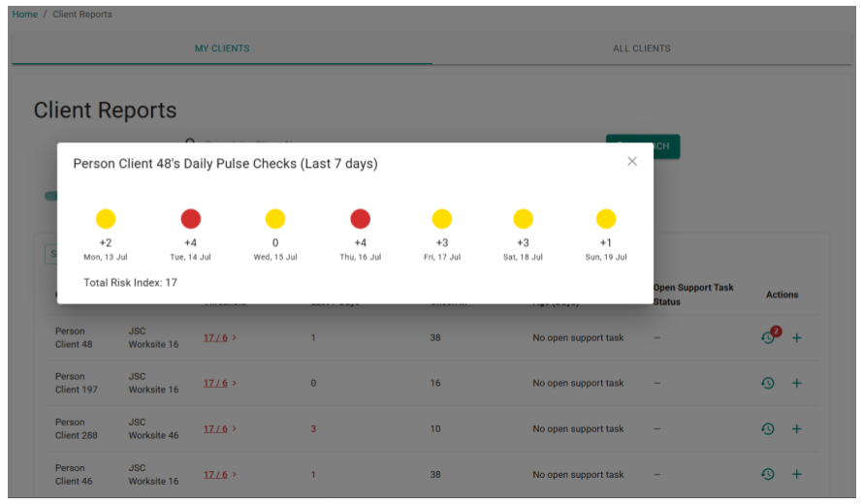Select the 'Person Client 48' name cell

[74, 338]
